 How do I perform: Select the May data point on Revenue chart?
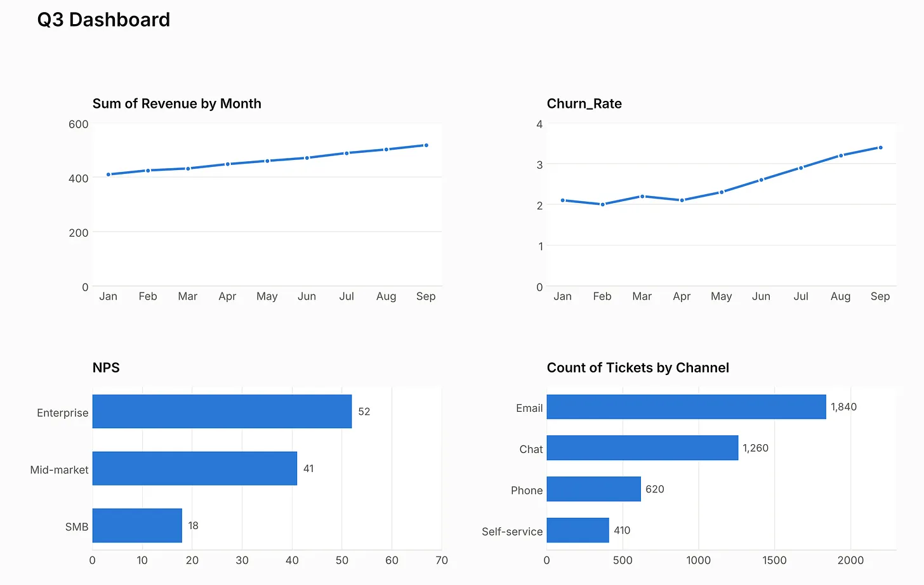[267, 161]
